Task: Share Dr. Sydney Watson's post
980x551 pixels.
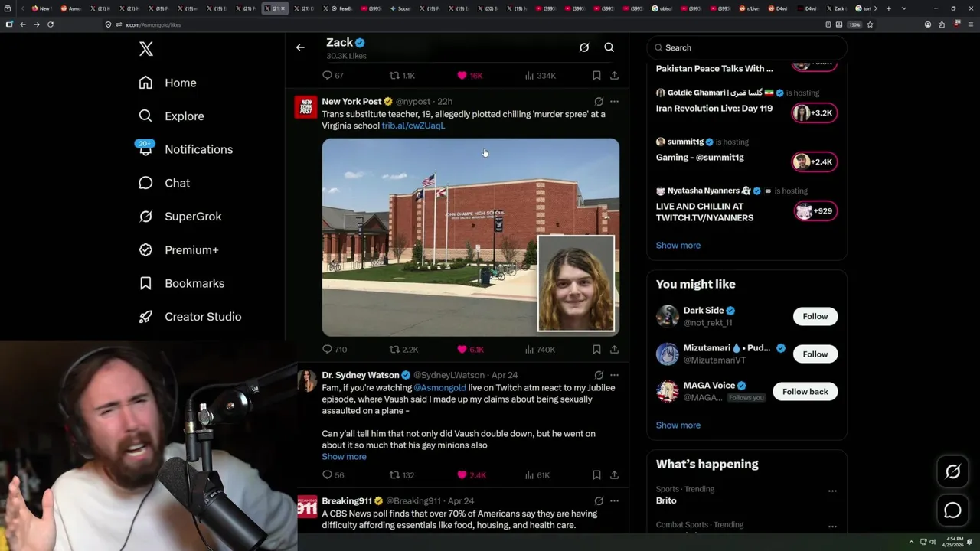Action: (614, 475)
